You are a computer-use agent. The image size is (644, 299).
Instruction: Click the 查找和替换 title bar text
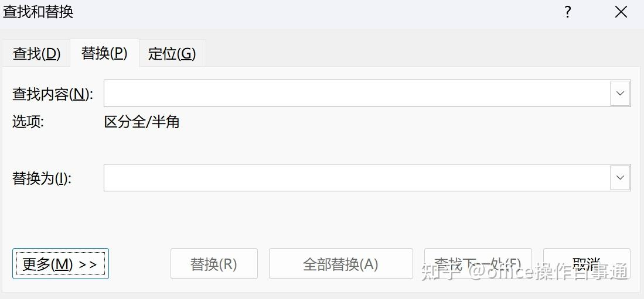click(38, 12)
